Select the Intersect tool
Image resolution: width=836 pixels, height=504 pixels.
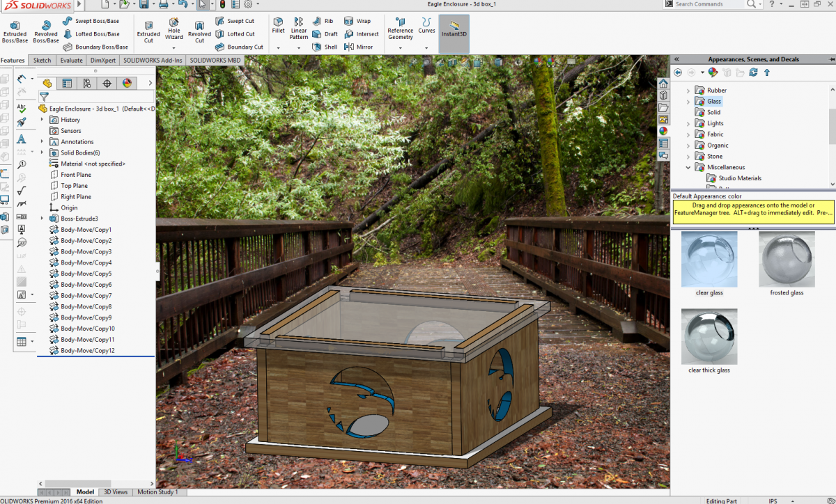362,33
